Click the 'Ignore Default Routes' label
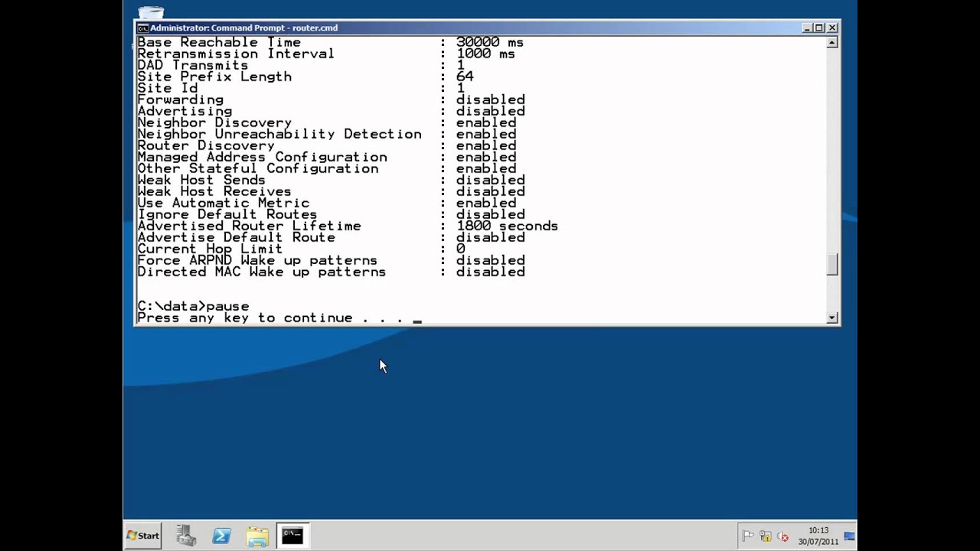980x551 pixels. coord(227,214)
